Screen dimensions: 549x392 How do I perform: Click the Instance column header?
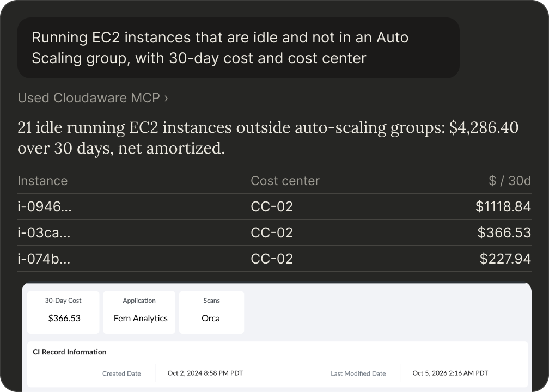tap(42, 181)
